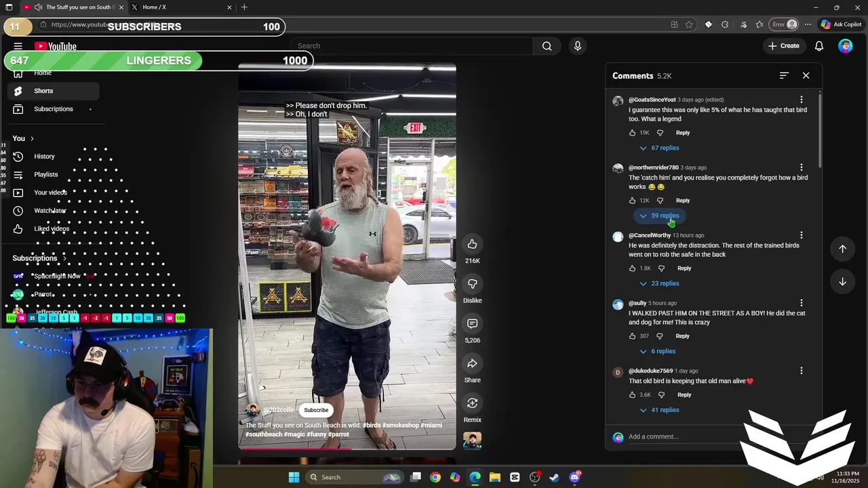Expand 67 replies thread
Viewport: 868px width, 488px height.
[x=659, y=148]
